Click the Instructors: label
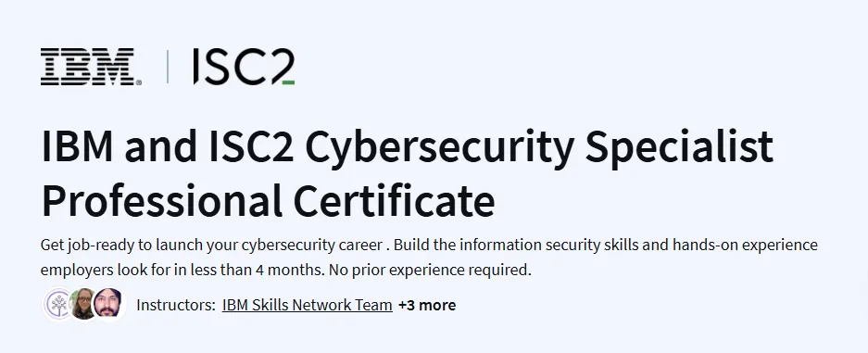Screen dimensions: 868x353 point(176,305)
